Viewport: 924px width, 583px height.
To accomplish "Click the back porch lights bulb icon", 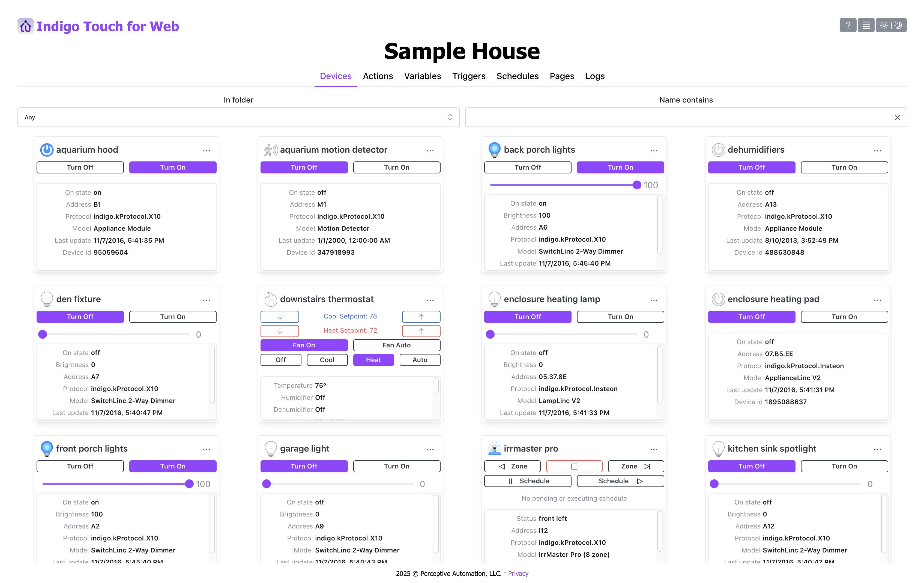I will (x=495, y=150).
